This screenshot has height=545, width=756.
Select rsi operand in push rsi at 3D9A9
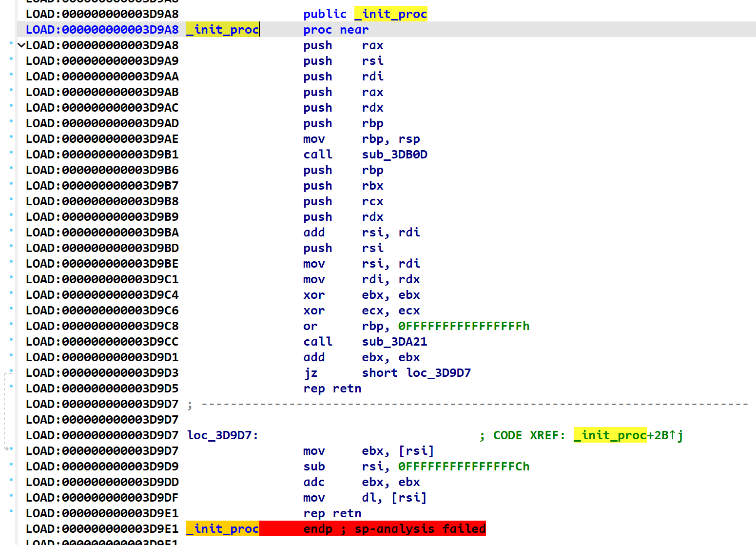[373, 61]
